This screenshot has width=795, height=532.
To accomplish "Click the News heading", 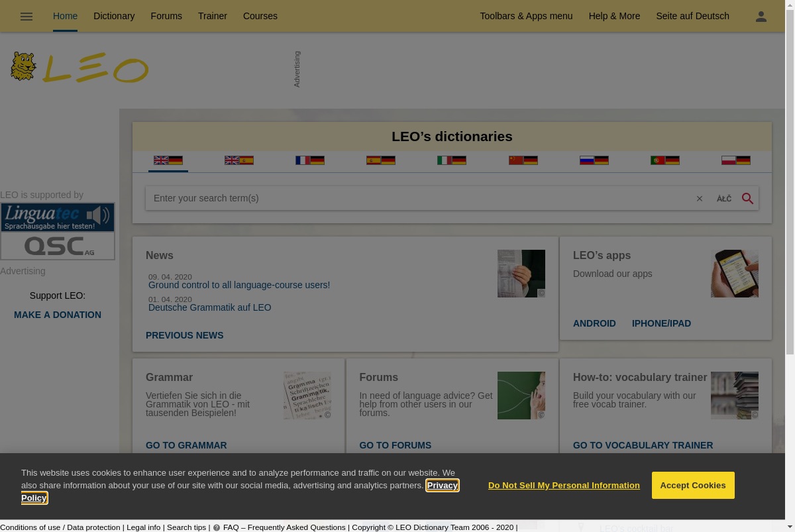I will pos(160,256).
